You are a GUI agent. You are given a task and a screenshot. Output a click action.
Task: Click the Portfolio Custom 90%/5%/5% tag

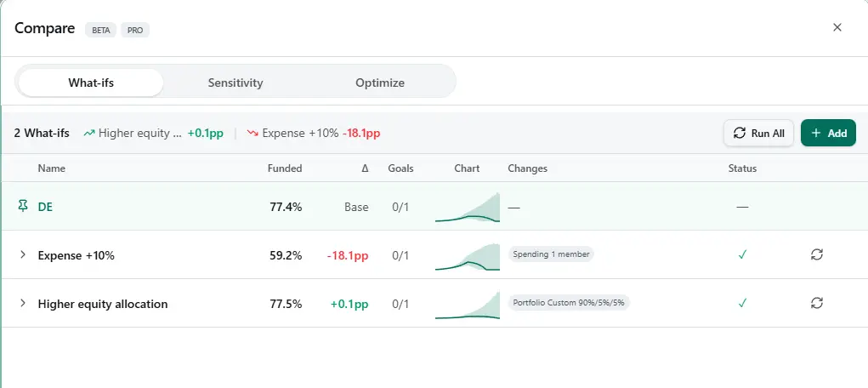570,303
